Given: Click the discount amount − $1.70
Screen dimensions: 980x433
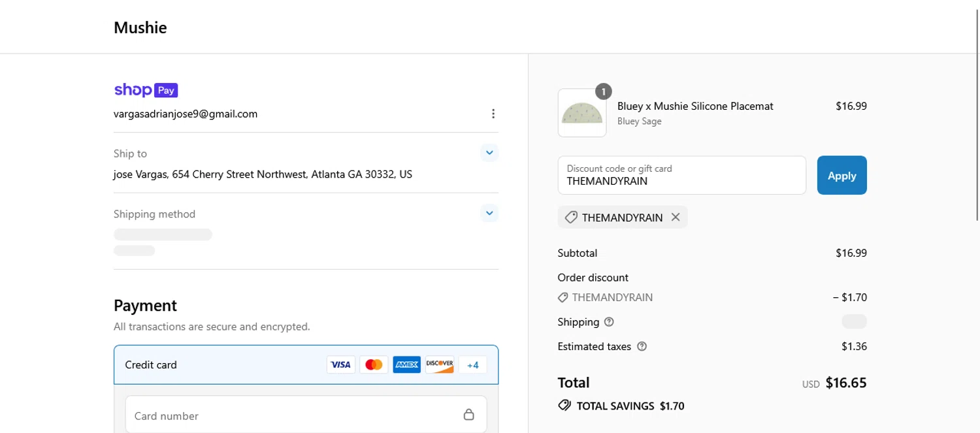Looking at the screenshot, I should click(x=850, y=297).
